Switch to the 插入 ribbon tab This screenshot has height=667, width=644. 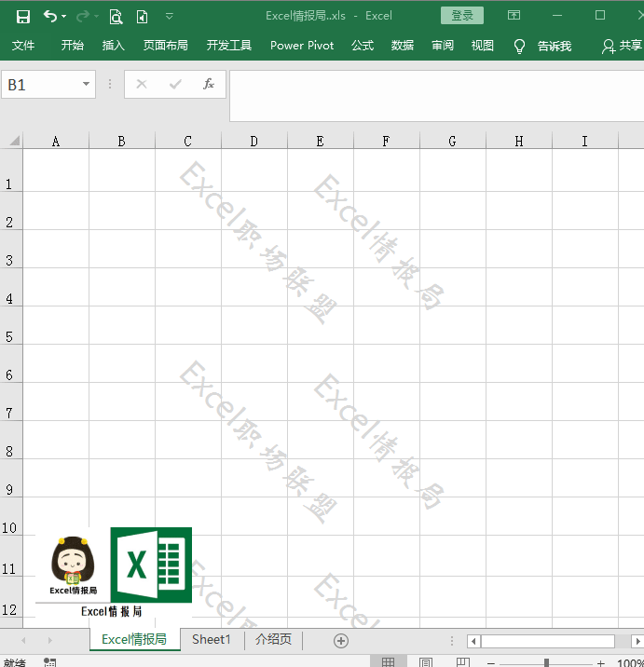coord(113,45)
